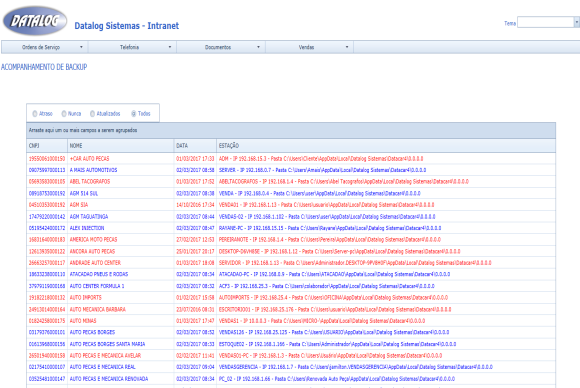Click the date '27/02/2017 12:53'
The width and height of the screenshot is (580, 388).
(x=195, y=240)
